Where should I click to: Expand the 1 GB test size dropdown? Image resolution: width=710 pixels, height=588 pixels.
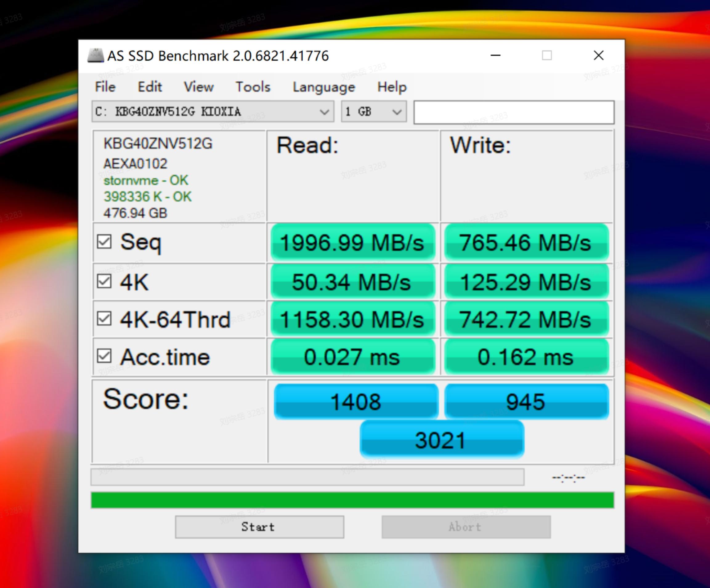[374, 111]
